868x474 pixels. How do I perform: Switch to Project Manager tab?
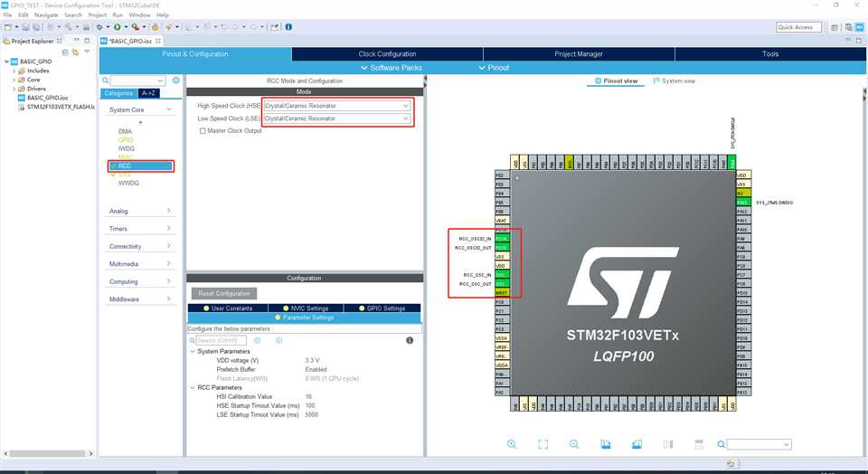579,53
